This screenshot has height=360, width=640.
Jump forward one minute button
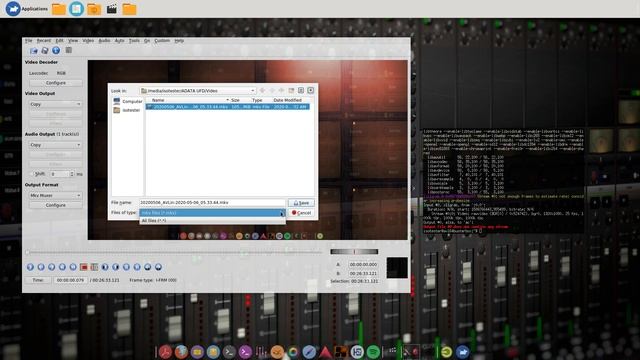158,267
